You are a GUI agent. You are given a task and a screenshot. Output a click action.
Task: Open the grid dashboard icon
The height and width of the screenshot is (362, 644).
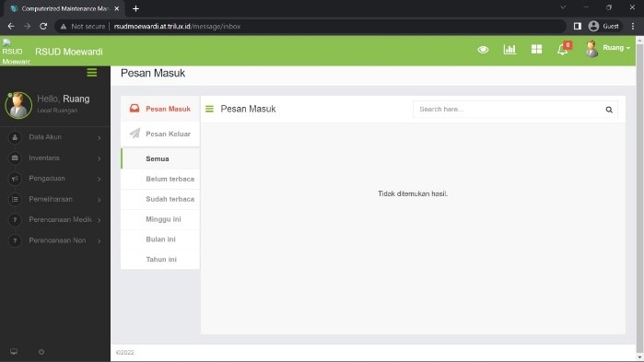pos(536,49)
